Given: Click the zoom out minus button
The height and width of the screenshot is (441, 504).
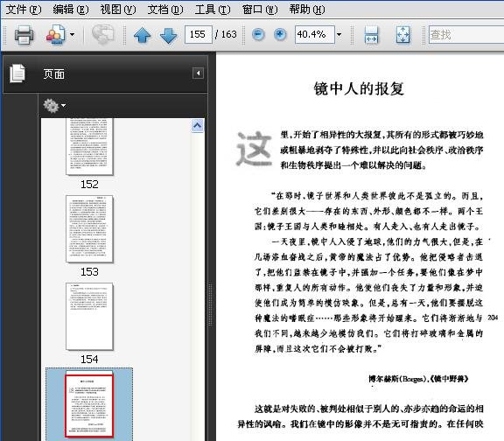Looking at the screenshot, I should tap(258, 34).
